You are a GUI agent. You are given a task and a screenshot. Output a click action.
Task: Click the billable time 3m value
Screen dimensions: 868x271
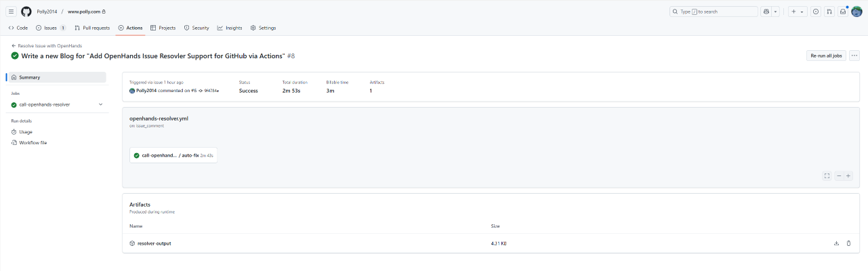click(330, 90)
